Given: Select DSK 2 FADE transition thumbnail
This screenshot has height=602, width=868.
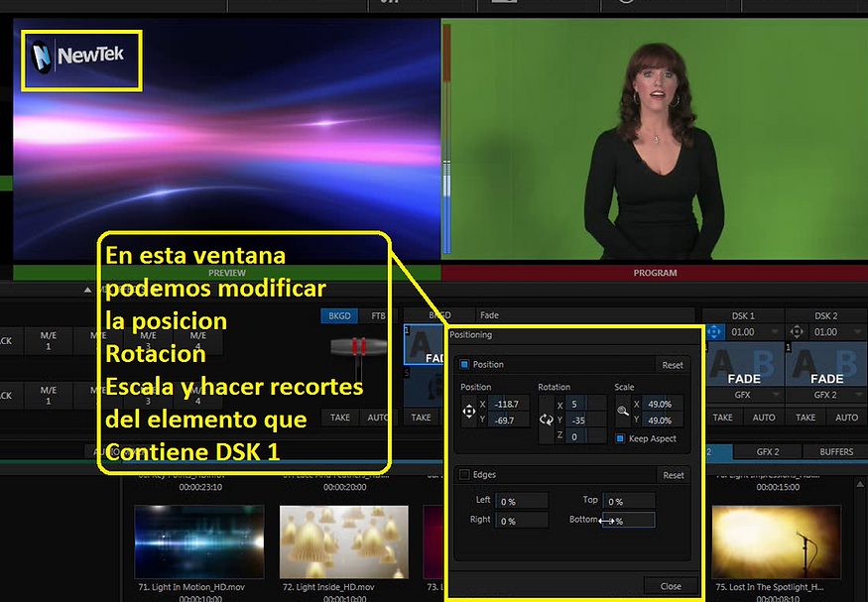Looking at the screenshot, I should point(826,364).
